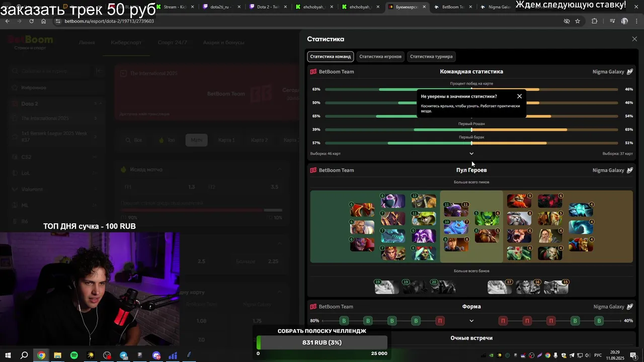Click the left arrow next to 80% form
Image resolution: width=644 pixels, height=362 pixels.
(x=324, y=321)
